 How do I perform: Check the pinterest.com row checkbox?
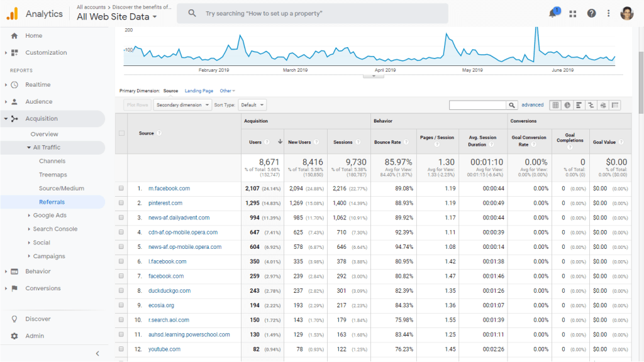121,203
